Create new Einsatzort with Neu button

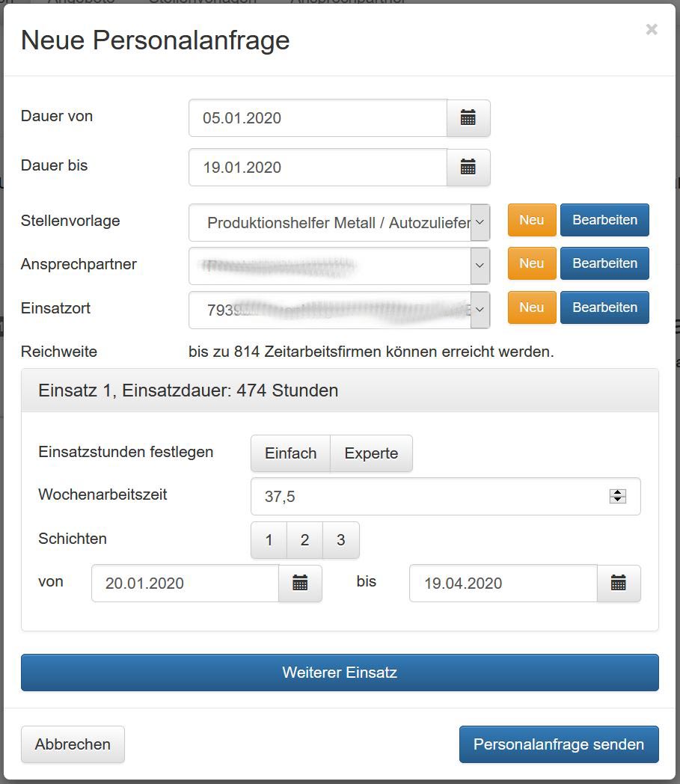[x=532, y=307]
